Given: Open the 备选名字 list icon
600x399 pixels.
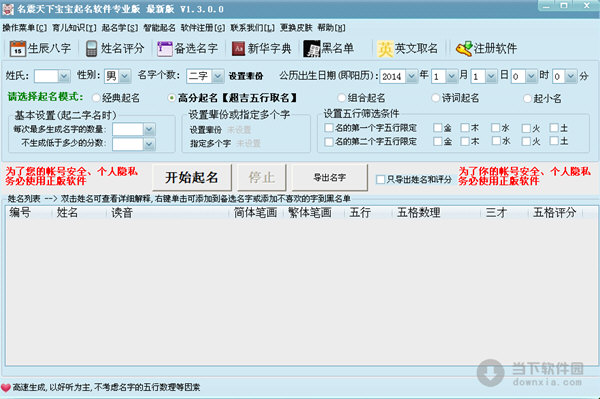Looking at the screenshot, I should pos(165,49).
